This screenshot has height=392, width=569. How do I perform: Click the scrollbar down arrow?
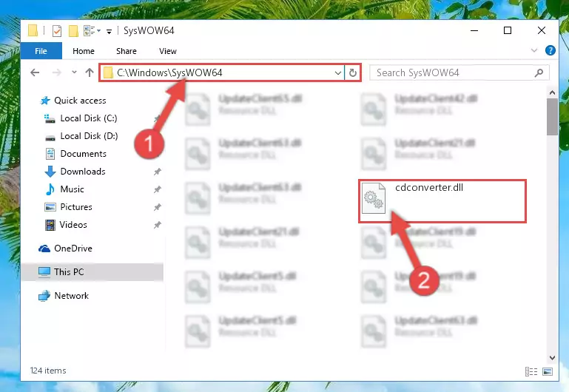(552, 358)
